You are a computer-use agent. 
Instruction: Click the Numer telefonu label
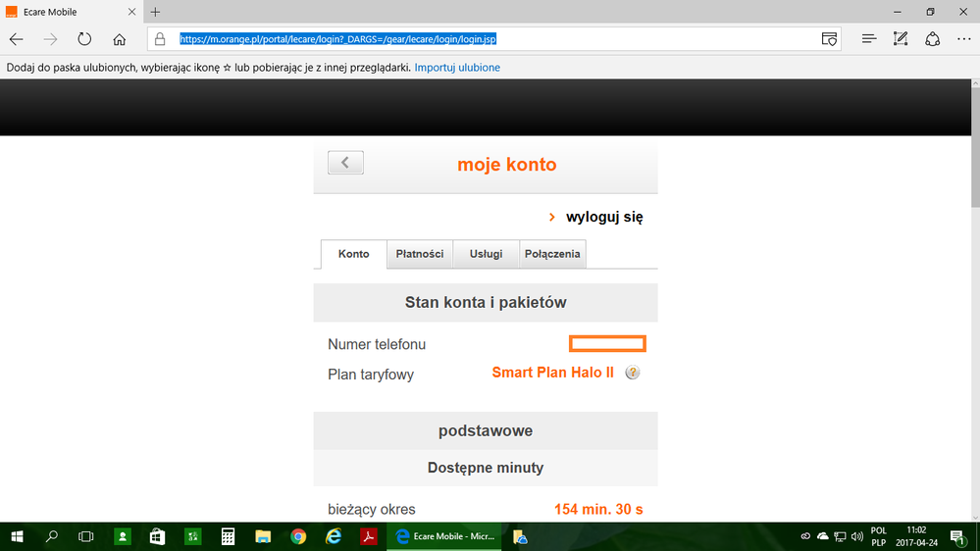pos(377,344)
